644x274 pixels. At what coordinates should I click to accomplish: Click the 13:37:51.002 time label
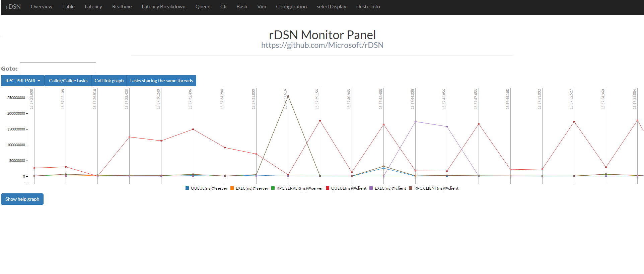540,99
